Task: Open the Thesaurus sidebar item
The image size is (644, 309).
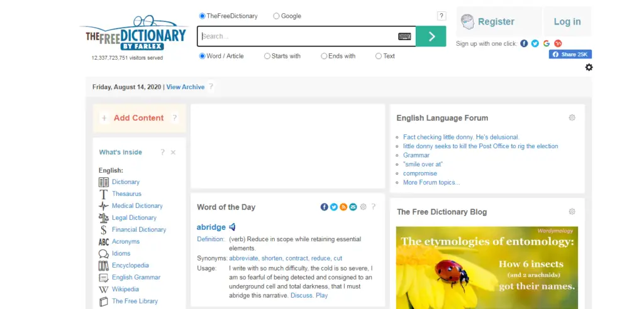Action: 126,194
